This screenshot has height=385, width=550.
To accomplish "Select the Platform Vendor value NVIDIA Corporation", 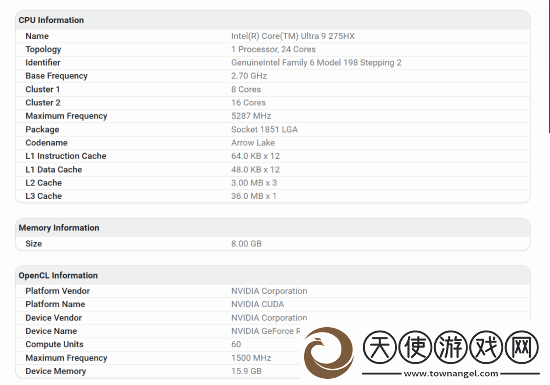I will (x=269, y=291).
